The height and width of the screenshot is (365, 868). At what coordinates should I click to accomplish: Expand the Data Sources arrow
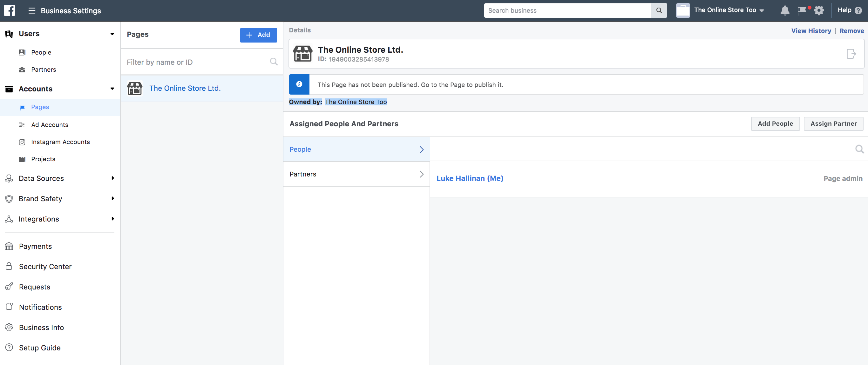(112, 178)
